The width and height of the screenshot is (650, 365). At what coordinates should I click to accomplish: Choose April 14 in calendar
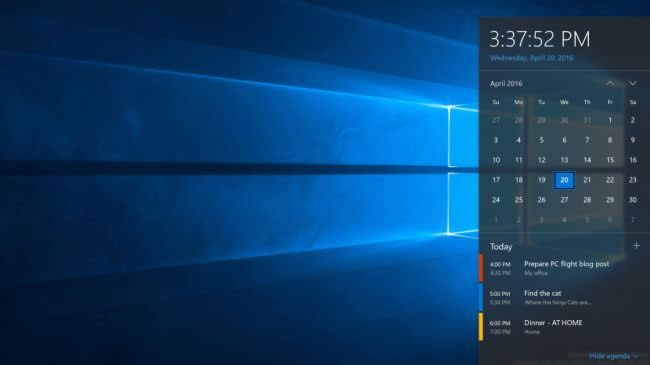click(587, 160)
